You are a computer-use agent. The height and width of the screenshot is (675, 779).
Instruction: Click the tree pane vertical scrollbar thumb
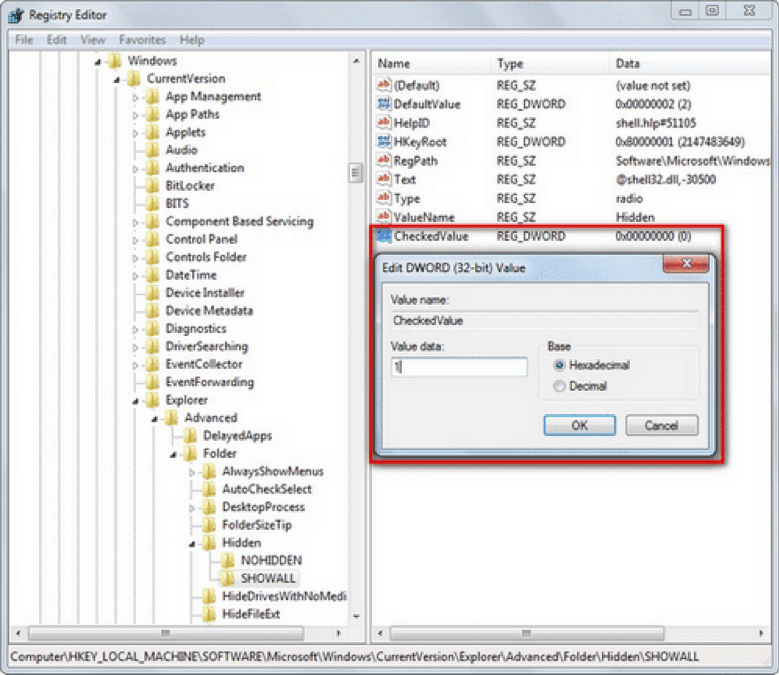point(354,172)
